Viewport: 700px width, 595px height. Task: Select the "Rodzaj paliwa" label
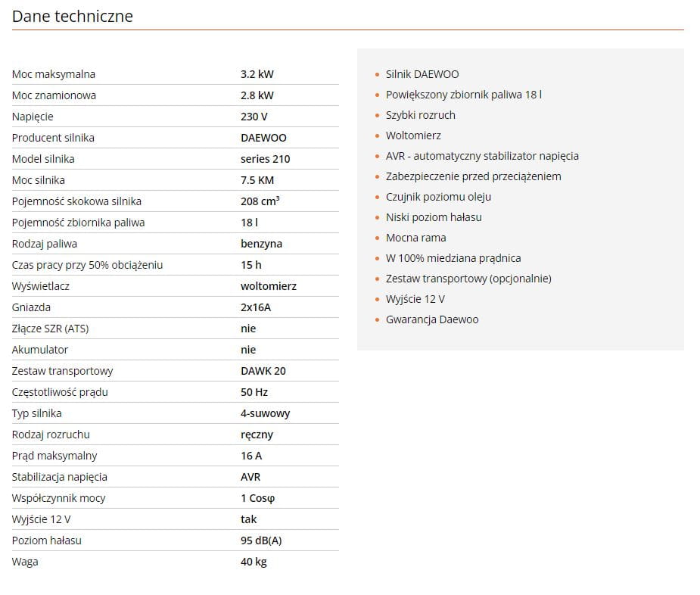(x=45, y=244)
